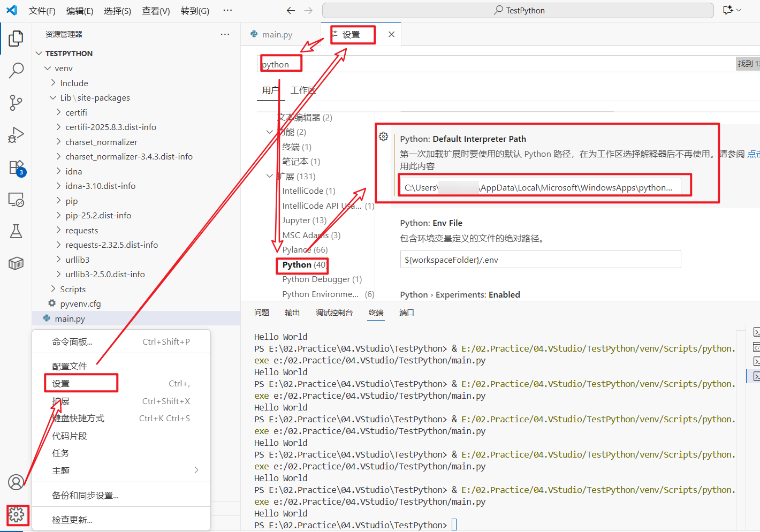Choose 键盘快捷方式 menu entry
The image size is (760, 532).
click(x=121, y=418)
